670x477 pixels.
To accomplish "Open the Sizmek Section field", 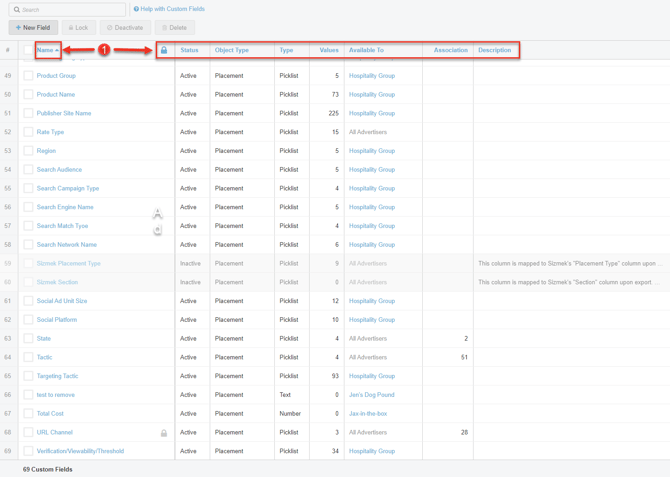I will (57, 283).
